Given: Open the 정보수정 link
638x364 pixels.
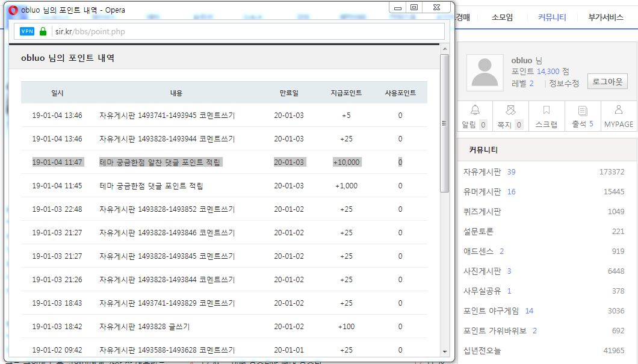Looking at the screenshot, I should point(564,84).
